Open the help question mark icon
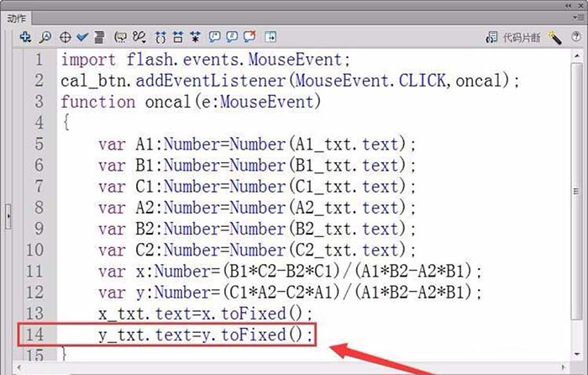 [x=576, y=36]
